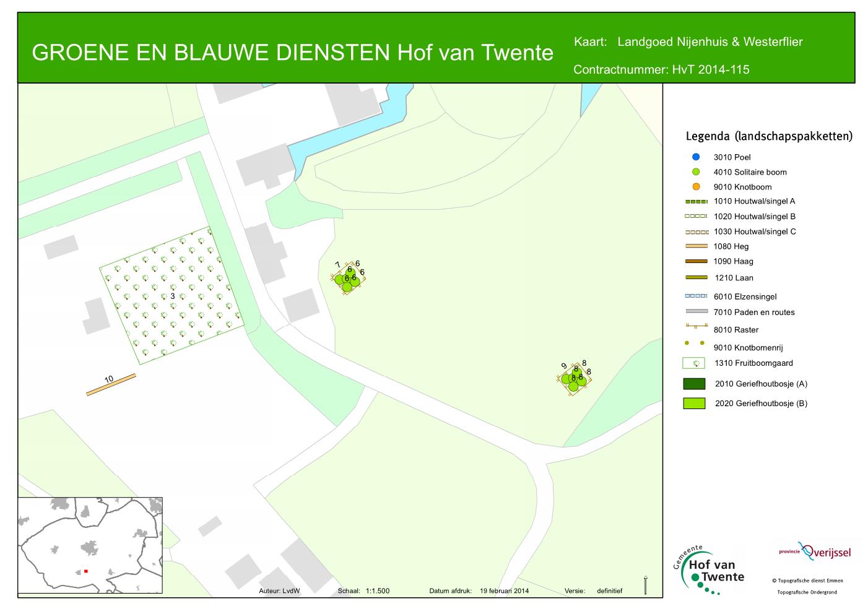Viewport: 868px width, 614px height.
Task: Click the title GROENE EN BLAUWE DIENSTEN Hof van Twente
Action: (292, 53)
